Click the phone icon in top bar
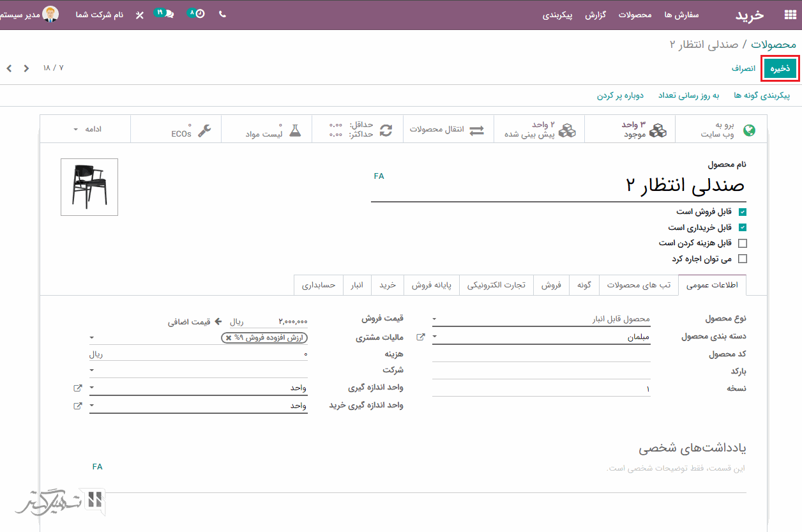The height and width of the screenshot is (532, 802). tap(222, 14)
